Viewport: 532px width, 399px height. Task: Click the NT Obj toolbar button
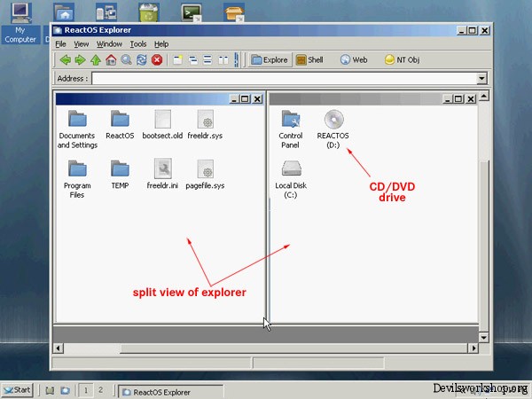[403, 60]
